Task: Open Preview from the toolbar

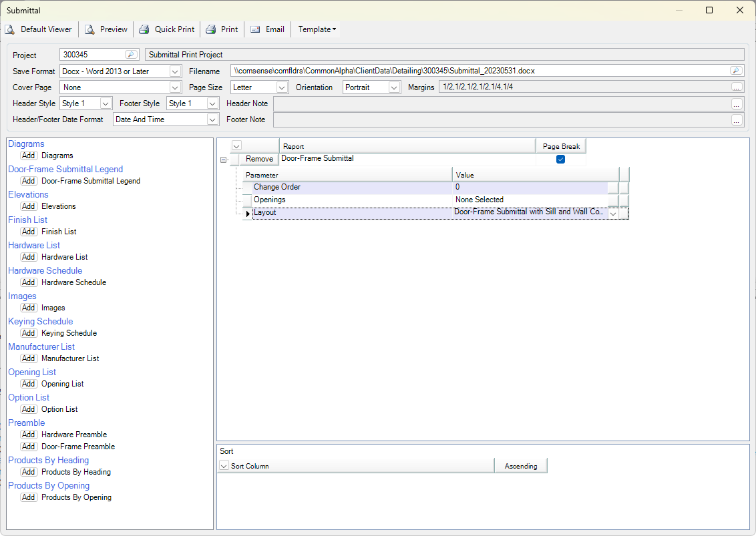Action: point(89,29)
